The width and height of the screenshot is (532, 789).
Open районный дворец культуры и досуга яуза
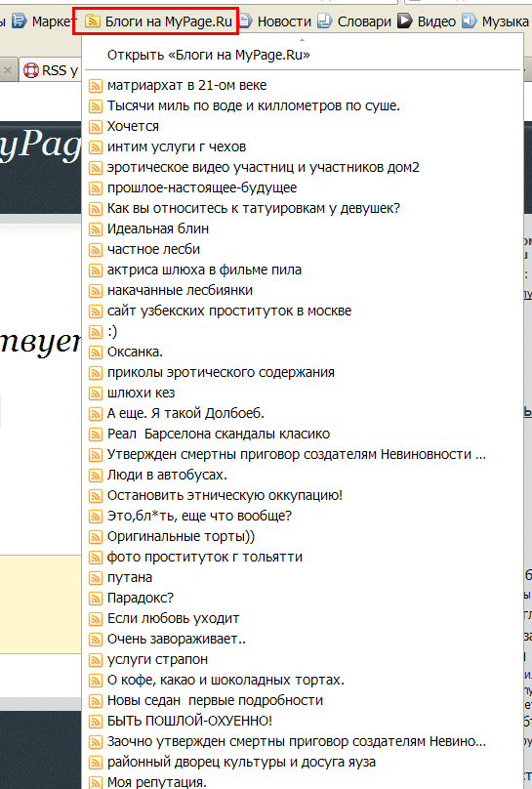pyautogui.click(x=302, y=763)
